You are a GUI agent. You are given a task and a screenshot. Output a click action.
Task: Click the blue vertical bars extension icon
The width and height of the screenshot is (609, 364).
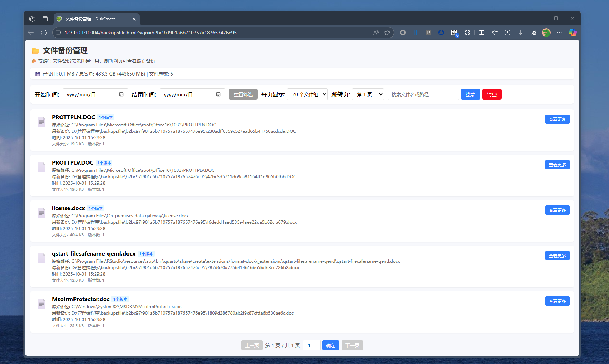(415, 33)
